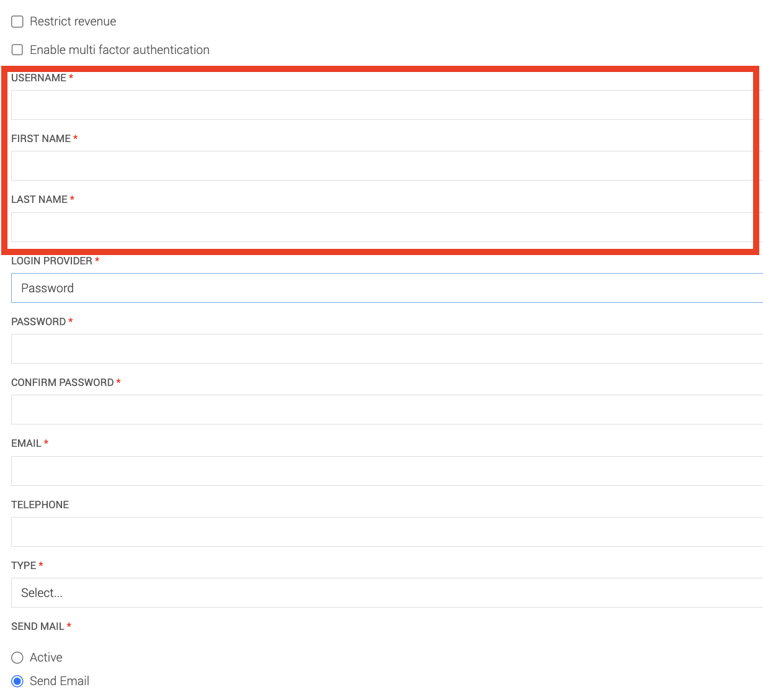The height and width of the screenshot is (700, 763).
Task: Focus the Password input field
Action: tap(387, 349)
